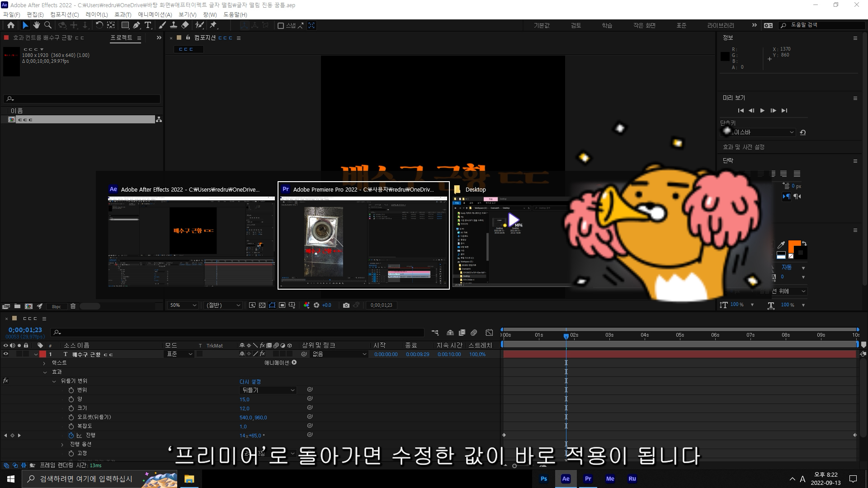Select the Pen tool
The height and width of the screenshot is (488, 868).
coord(136,25)
